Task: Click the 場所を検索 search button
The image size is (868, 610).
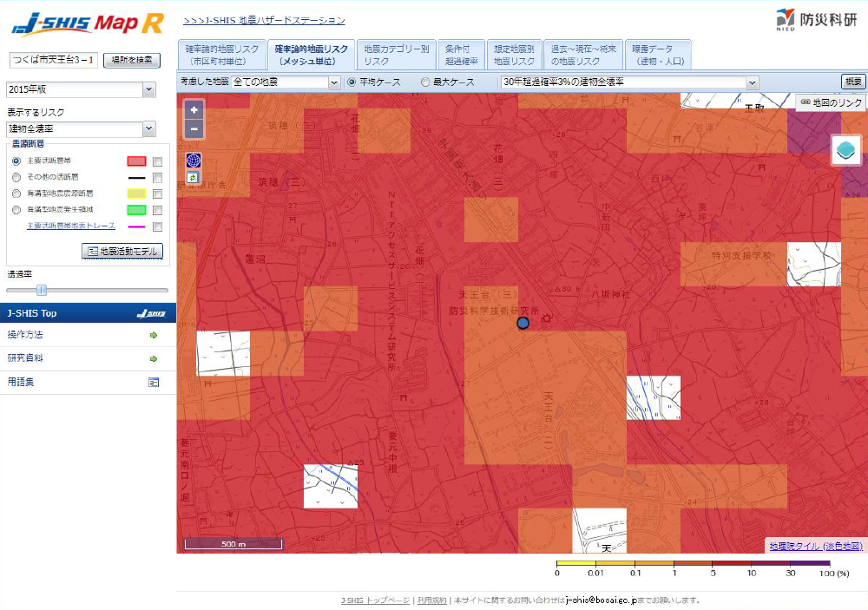Action: tap(132, 60)
